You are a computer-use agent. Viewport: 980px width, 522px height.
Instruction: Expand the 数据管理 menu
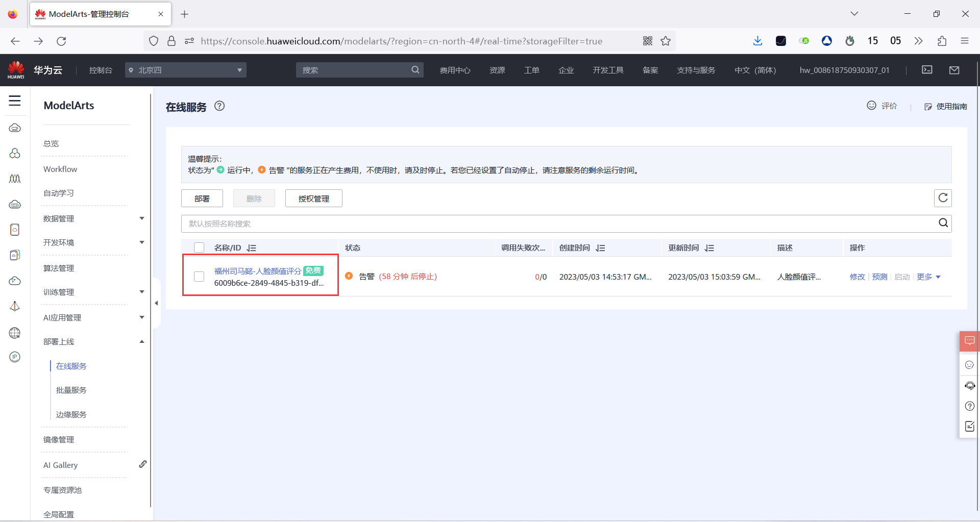tap(142, 218)
